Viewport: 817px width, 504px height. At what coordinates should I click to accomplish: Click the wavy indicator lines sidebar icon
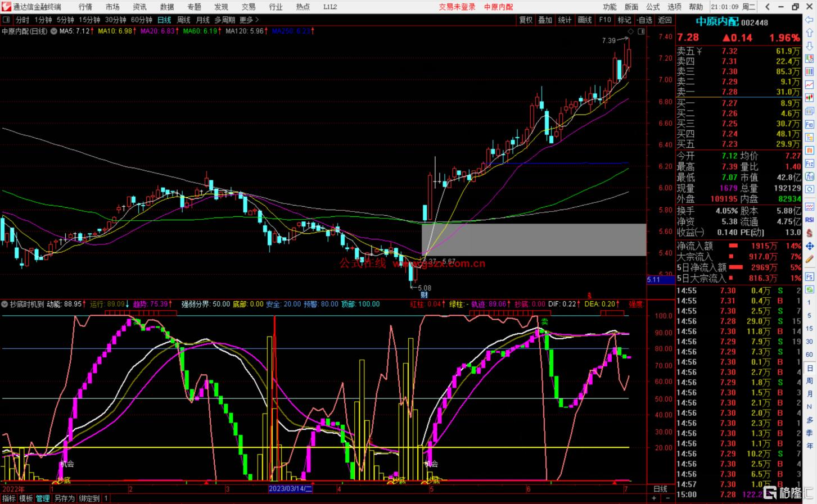point(810,206)
